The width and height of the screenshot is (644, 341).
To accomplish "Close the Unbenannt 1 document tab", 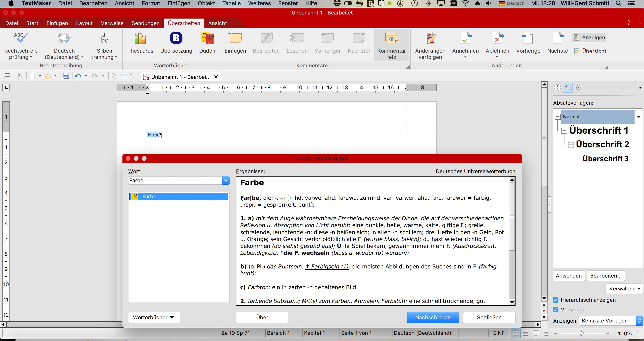I will 216,77.
